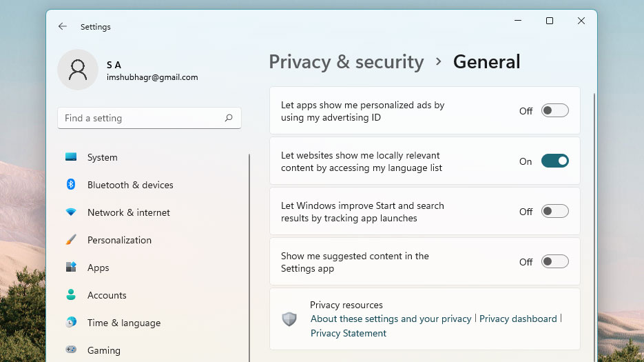
Task: Click the Time & language globe icon
Action: (71, 322)
